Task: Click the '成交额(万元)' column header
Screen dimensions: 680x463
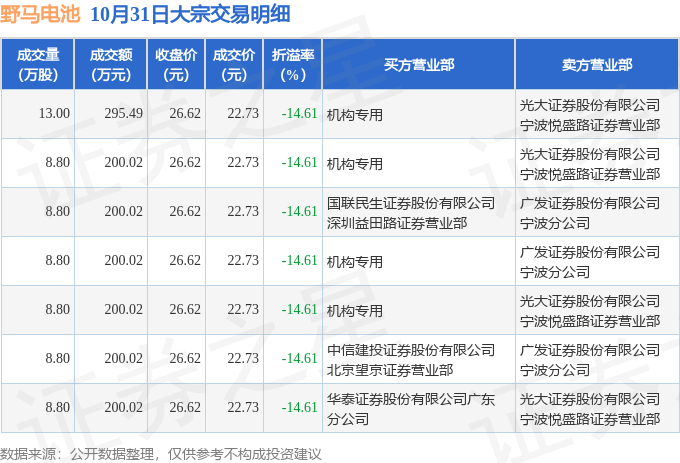Action: 111,65
